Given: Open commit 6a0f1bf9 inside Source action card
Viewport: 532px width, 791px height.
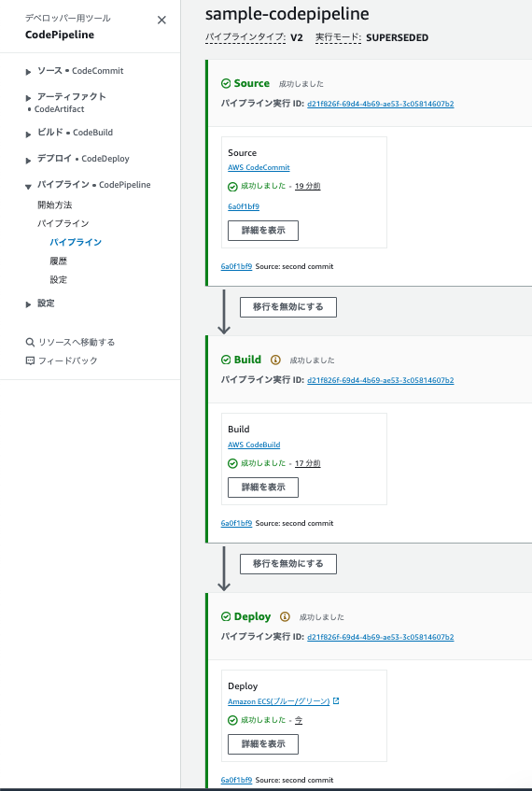Looking at the screenshot, I should pos(244,206).
